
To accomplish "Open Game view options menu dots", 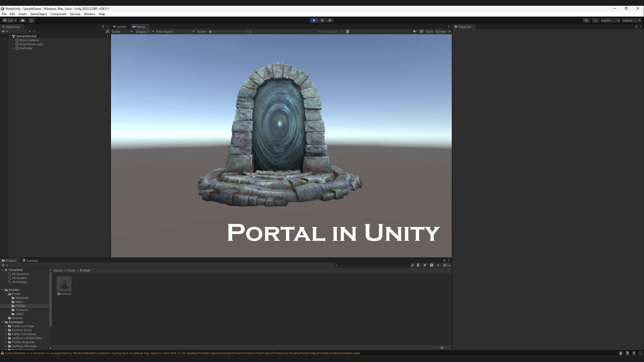I will tap(448, 26).
